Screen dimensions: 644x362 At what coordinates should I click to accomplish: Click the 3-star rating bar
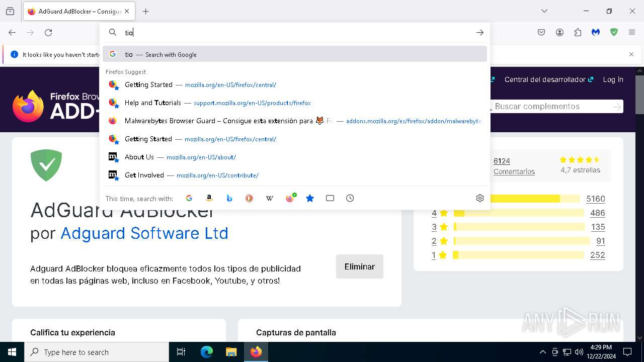click(x=519, y=227)
